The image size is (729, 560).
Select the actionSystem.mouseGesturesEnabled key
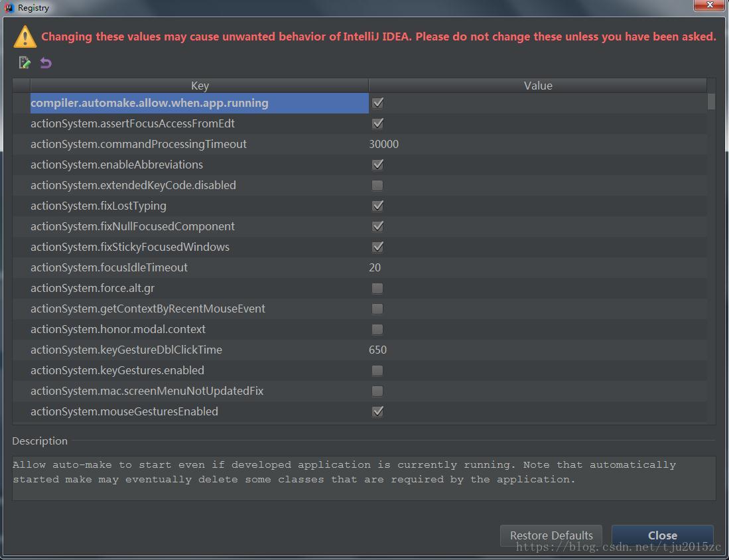pyautogui.click(x=124, y=411)
